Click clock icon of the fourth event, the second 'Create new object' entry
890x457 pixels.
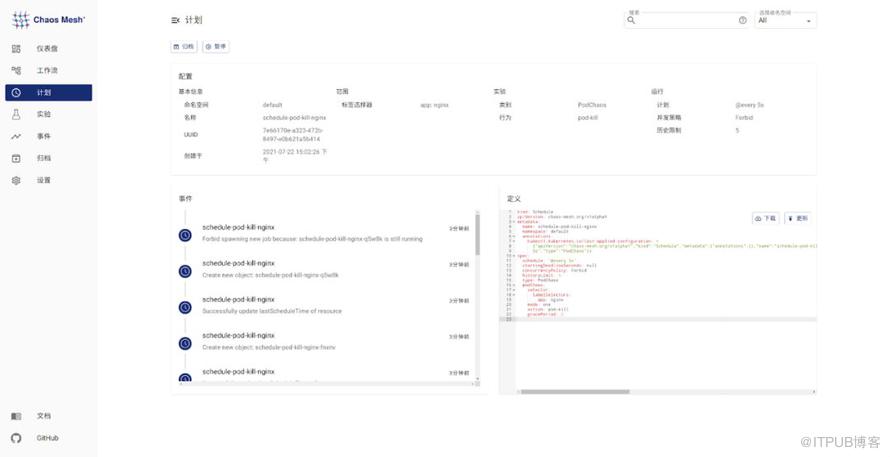pos(185,343)
